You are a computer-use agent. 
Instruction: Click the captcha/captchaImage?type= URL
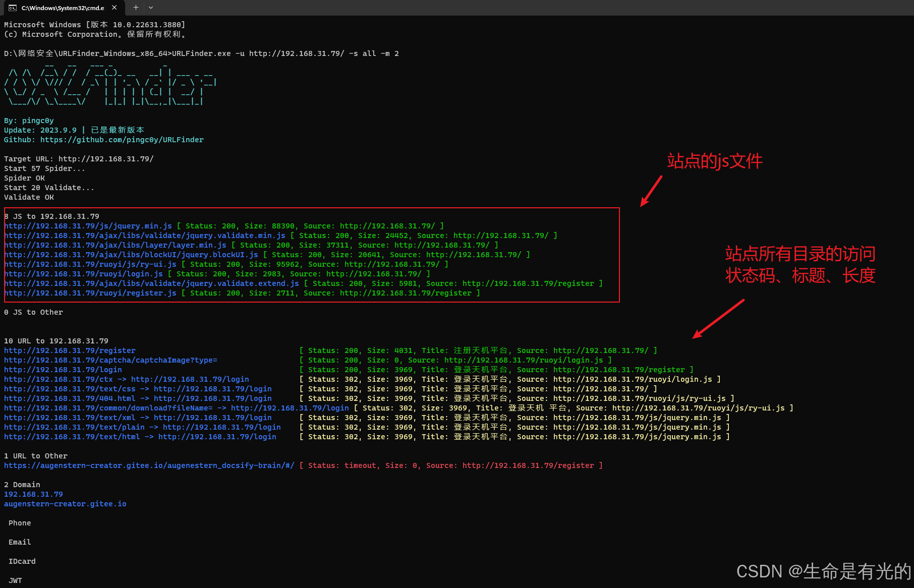[110, 360]
